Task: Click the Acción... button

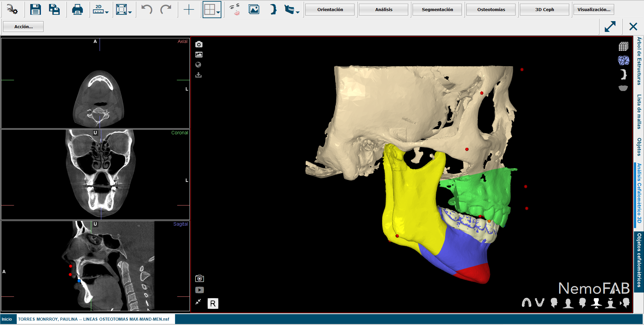Action: tap(23, 27)
